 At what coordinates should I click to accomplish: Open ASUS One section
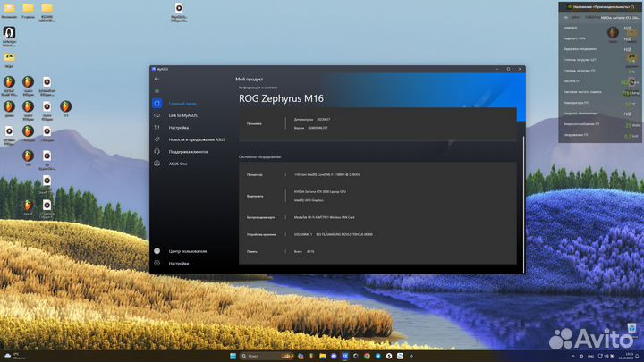(178, 164)
